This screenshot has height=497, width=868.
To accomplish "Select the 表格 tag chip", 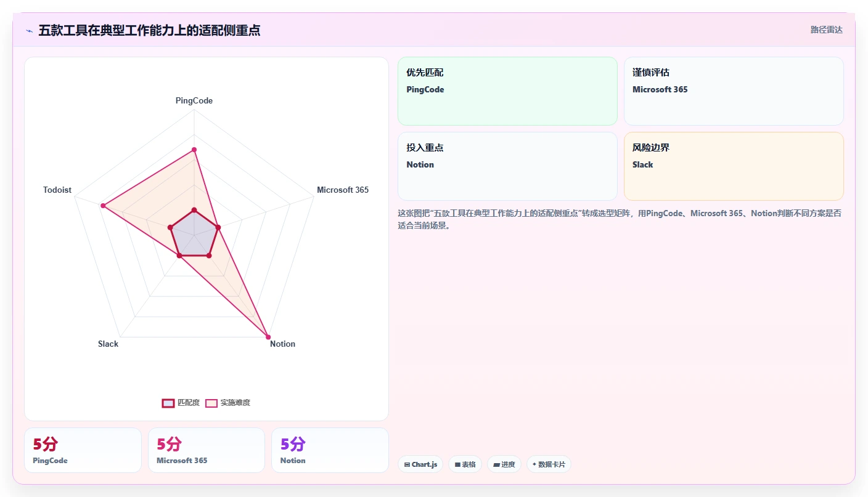I will (x=465, y=464).
